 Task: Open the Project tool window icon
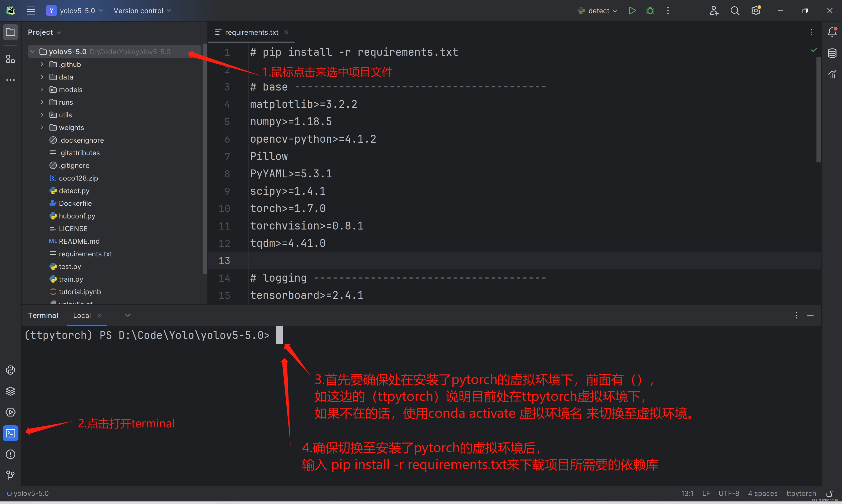(x=11, y=32)
